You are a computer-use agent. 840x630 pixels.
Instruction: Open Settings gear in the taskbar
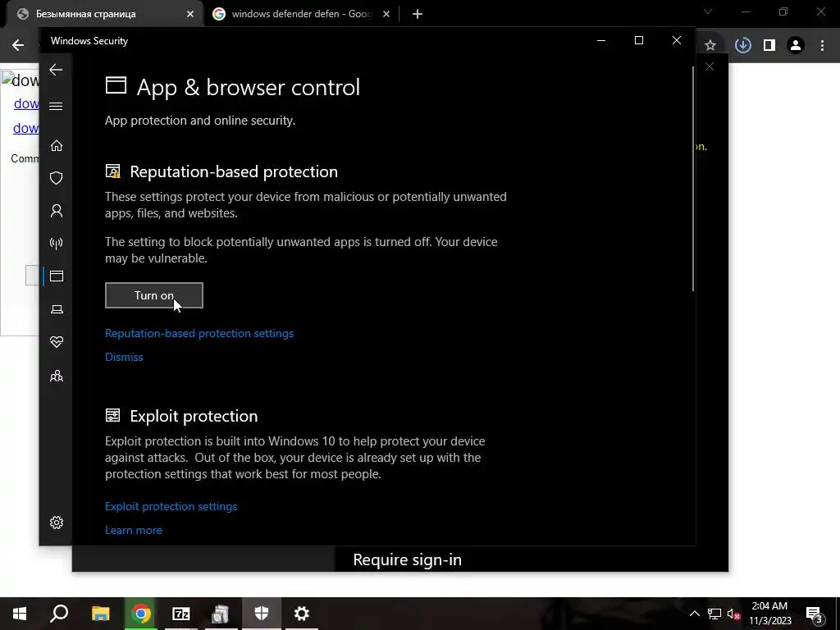(x=302, y=614)
